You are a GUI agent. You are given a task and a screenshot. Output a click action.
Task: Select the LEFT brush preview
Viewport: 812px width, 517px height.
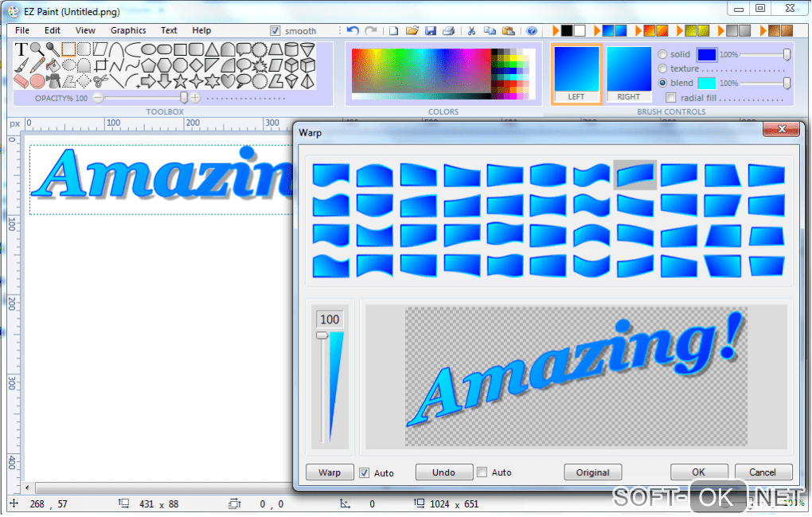576,73
